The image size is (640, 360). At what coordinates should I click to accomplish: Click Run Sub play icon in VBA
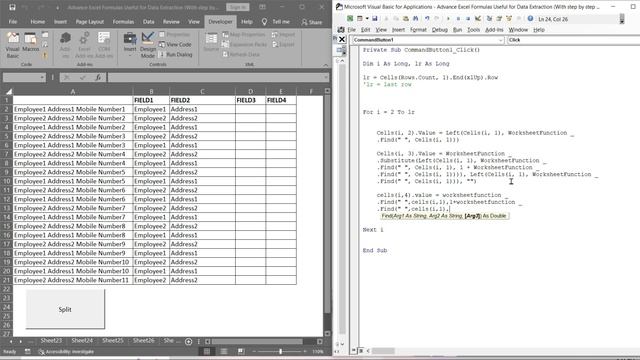click(x=448, y=19)
